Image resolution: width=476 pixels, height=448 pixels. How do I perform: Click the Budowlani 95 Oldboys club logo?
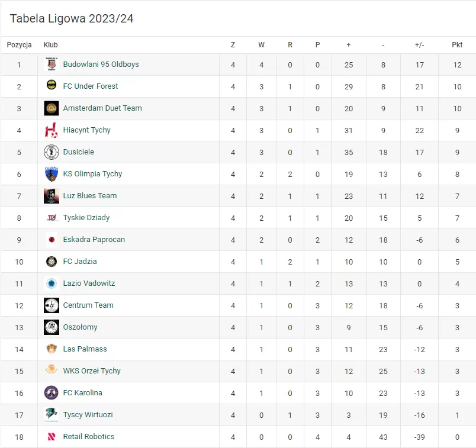(x=52, y=65)
